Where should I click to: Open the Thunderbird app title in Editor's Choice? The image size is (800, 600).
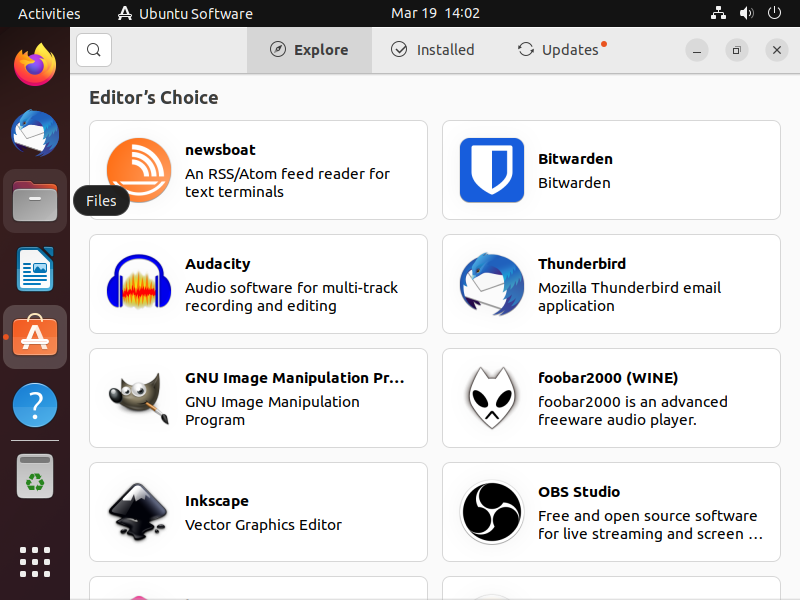[582, 264]
